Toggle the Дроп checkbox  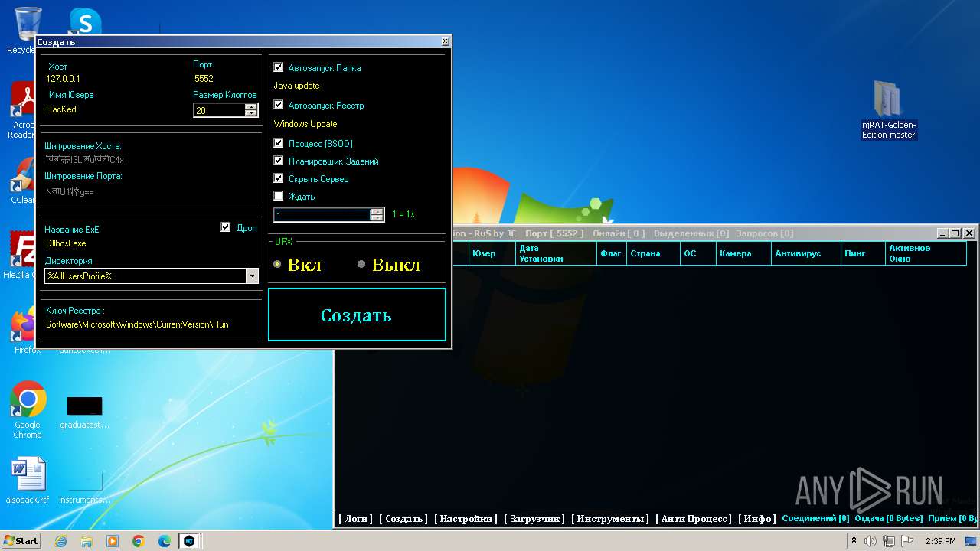(x=225, y=227)
